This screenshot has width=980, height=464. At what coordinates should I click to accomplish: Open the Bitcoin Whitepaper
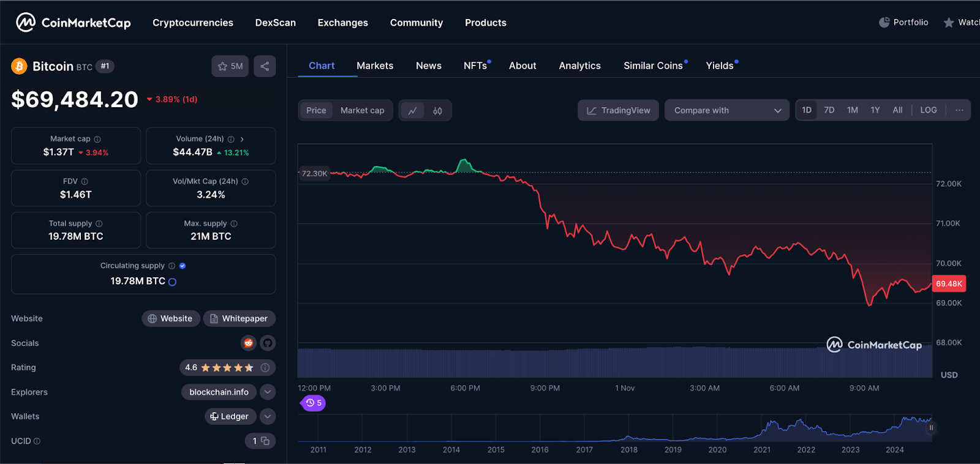pyautogui.click(x=239, y=318)
